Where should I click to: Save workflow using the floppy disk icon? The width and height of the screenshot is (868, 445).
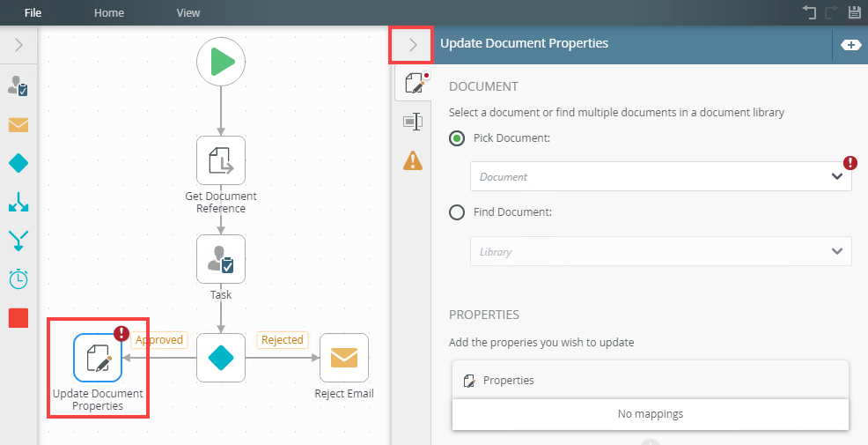854,12
